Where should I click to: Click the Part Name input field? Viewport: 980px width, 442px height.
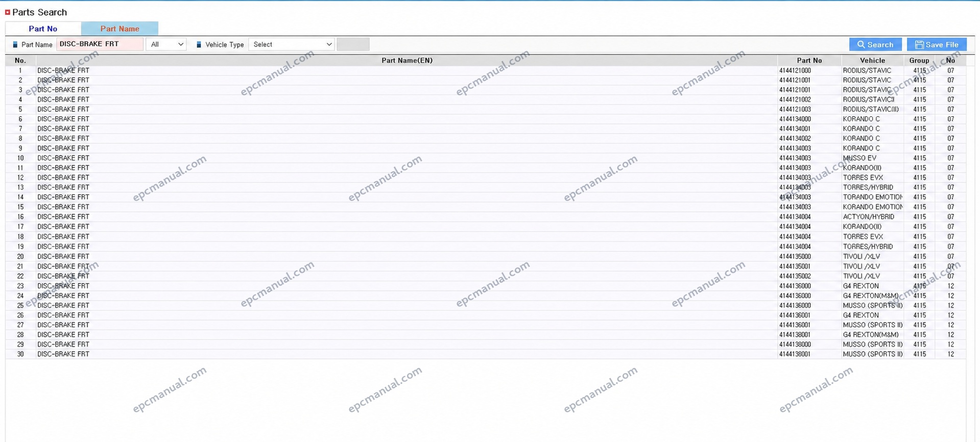100,44
